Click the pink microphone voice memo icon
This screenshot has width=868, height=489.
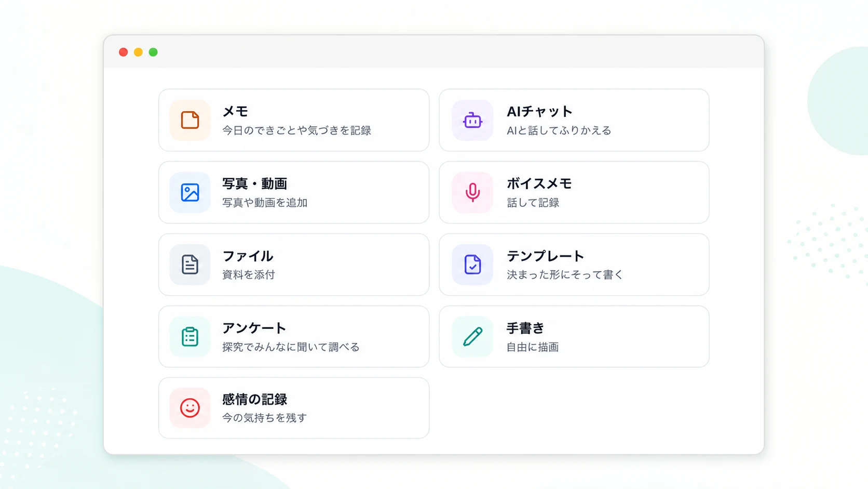472,192
